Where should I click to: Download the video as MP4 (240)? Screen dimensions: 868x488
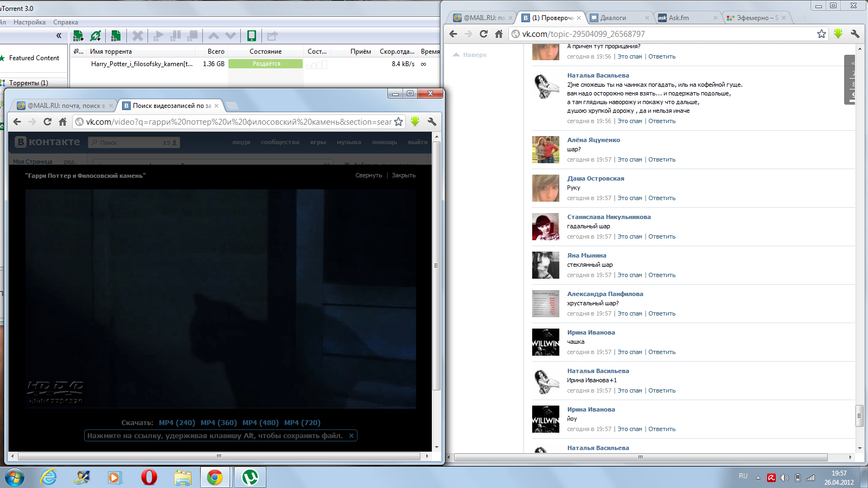tap(177, 423)
